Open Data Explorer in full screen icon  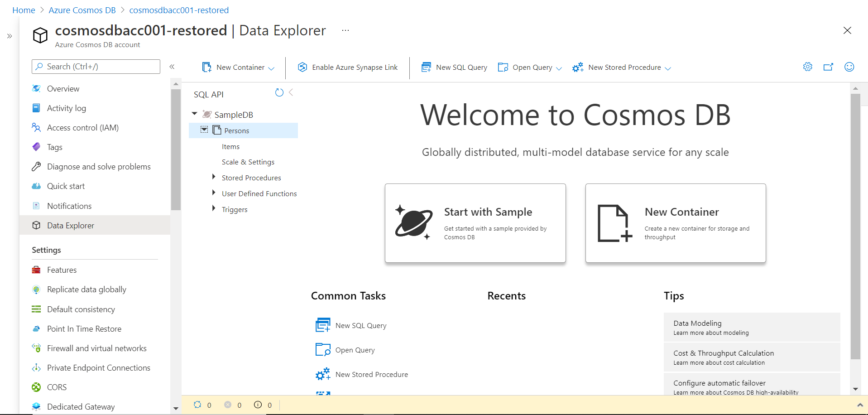828,67
